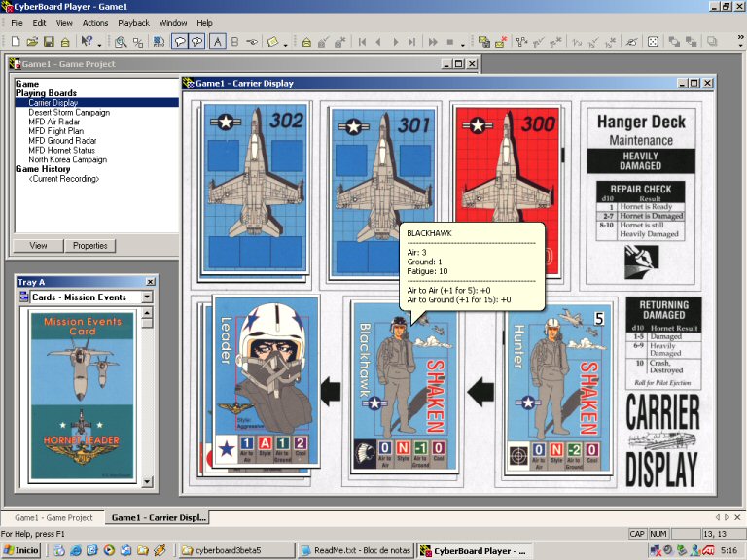747x560 pixels.
Task: Select Current Recording under Game History
Action: 64,179
